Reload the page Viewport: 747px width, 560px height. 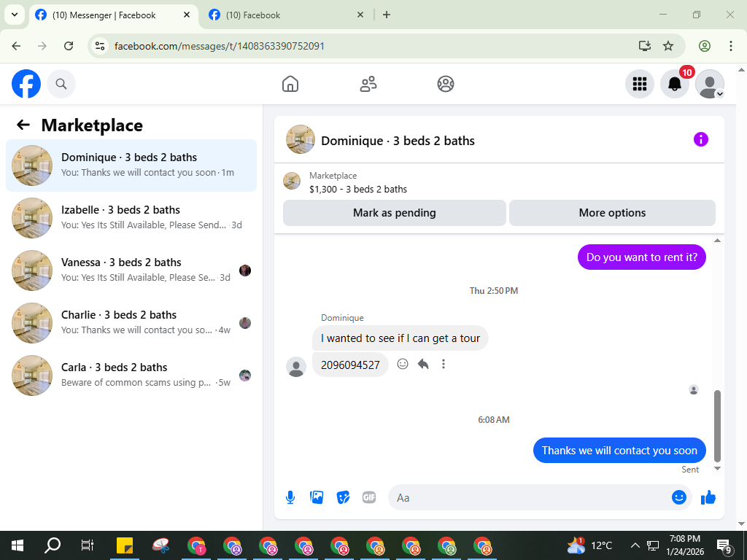tap(69, 46)
